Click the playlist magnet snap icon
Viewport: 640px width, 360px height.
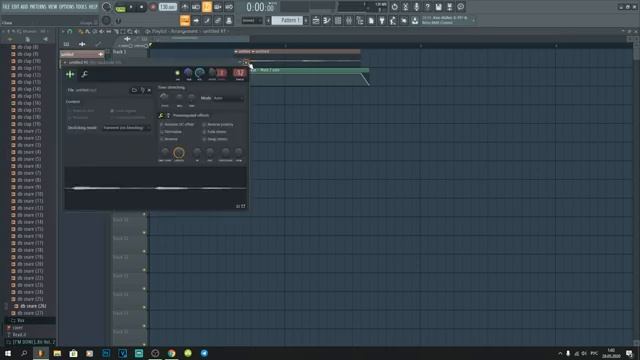(69, 31)
